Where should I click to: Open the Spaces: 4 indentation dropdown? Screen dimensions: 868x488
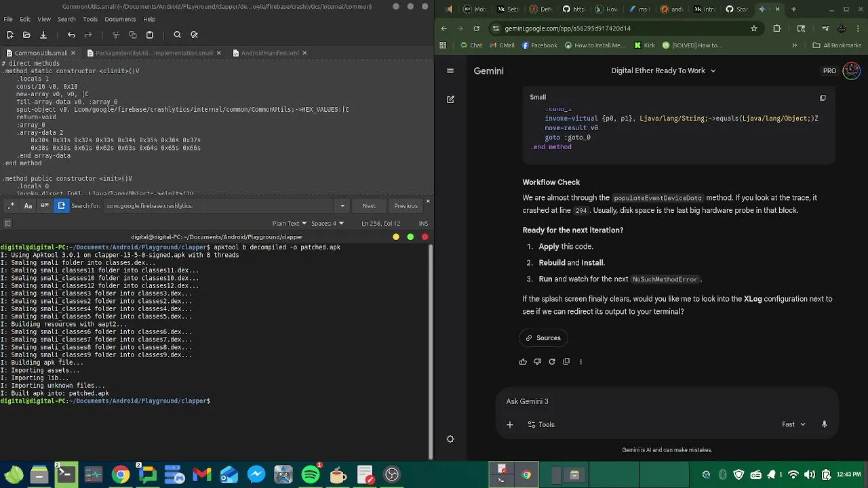click(327, 223)
